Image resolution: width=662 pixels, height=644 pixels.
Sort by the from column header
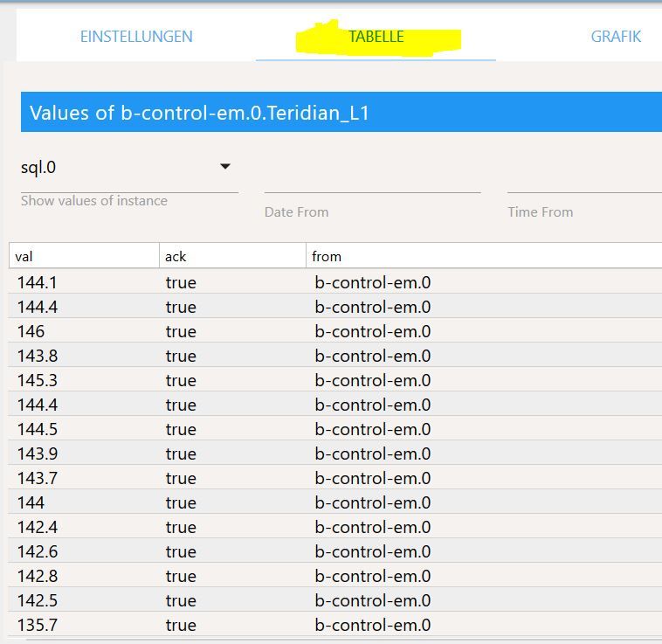pyautogui.click(x=484, y=256)
